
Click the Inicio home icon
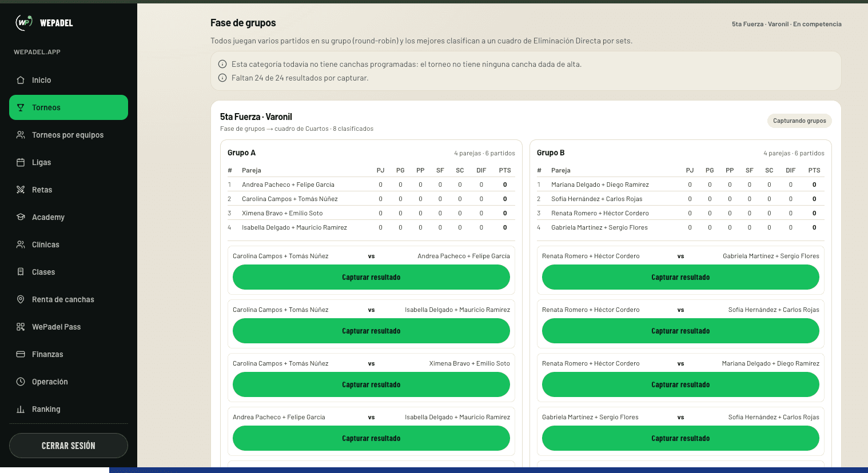(x=21, y=80)
